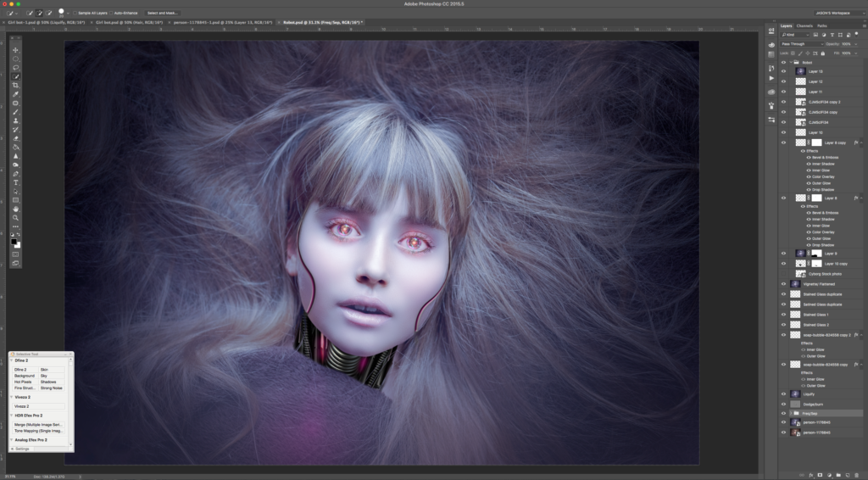Enable the Sample All Layers checkbox

point(75,14)
